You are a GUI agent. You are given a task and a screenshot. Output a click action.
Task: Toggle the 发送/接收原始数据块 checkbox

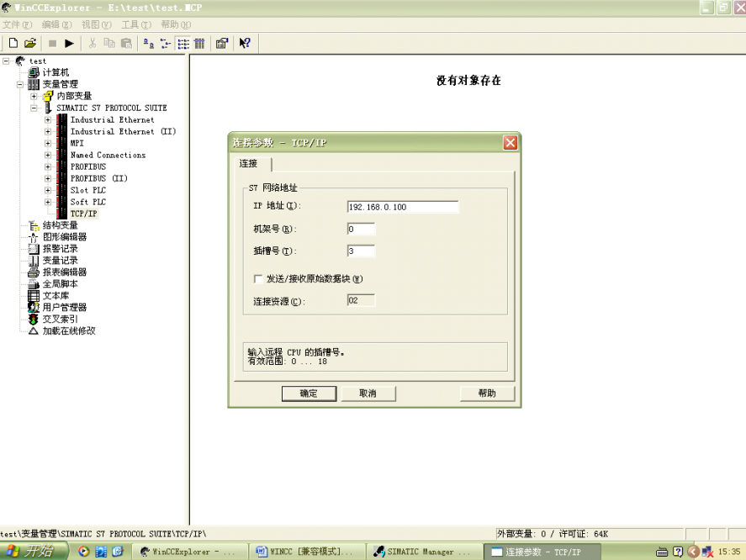tap(258, 279)
